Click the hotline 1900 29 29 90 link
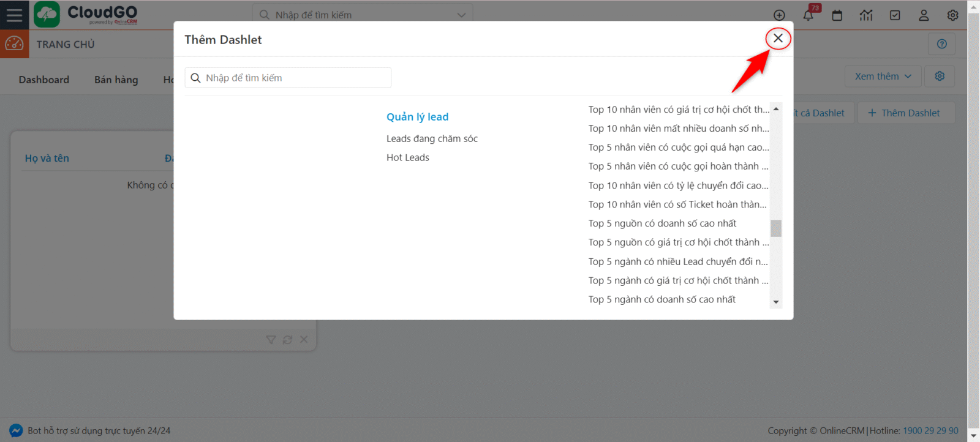This screenshot has width=980, height=442. (x=930, y=430)
